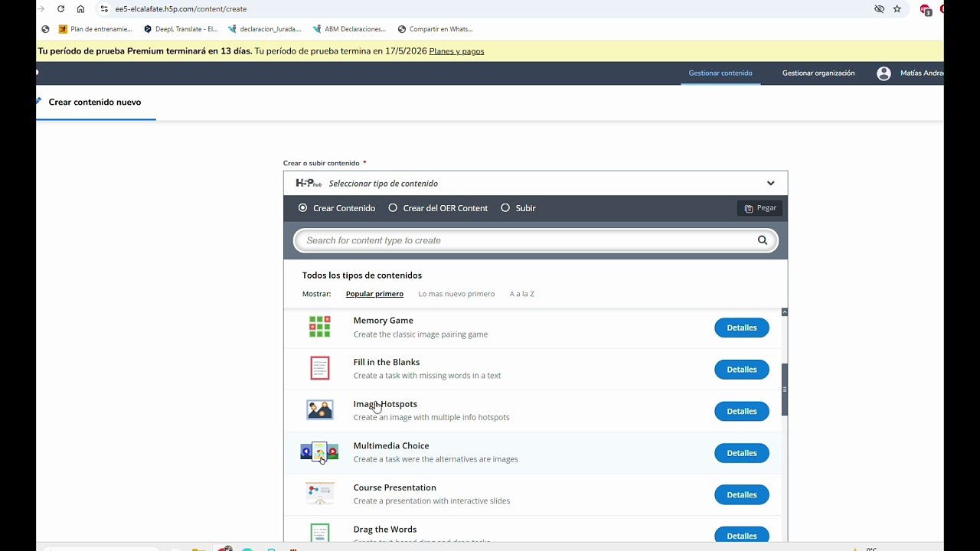Click Detalles for Memory Game
Viewport: 980px width, 551px height.
[x=742, y=328]
